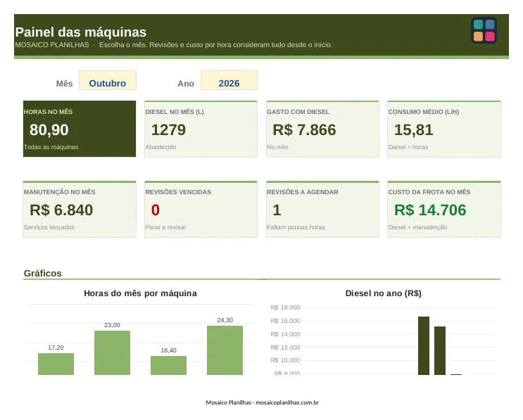The image size is (523, 420).
Task: Click the 'Serviços lançados' caption
Action: click(x=49, y=227)
